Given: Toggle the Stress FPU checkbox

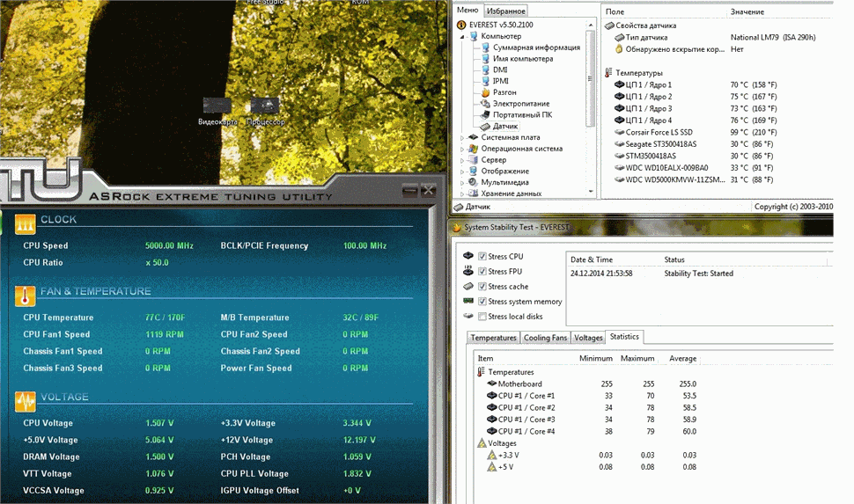Looking at the screenshot, I should click(482, 272).
